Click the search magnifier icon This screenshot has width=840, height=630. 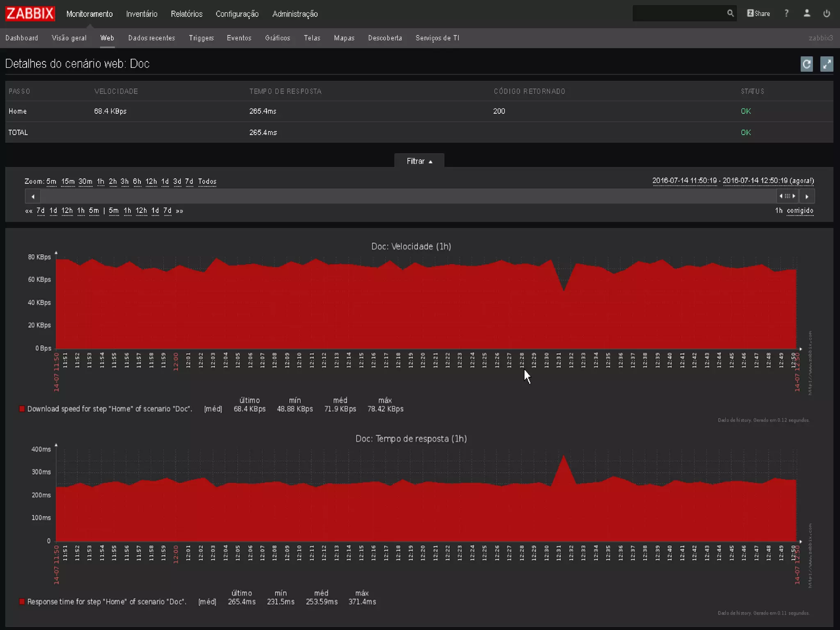(730, 14)
